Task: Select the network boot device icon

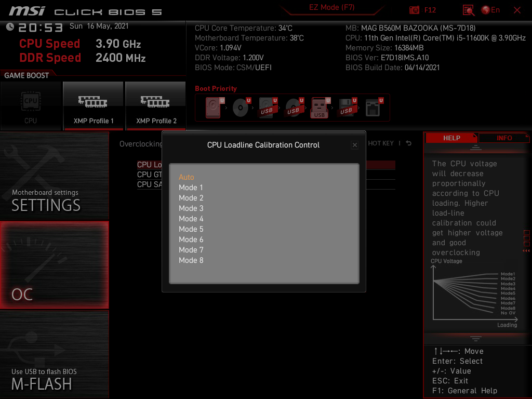Action: [374, 108]
